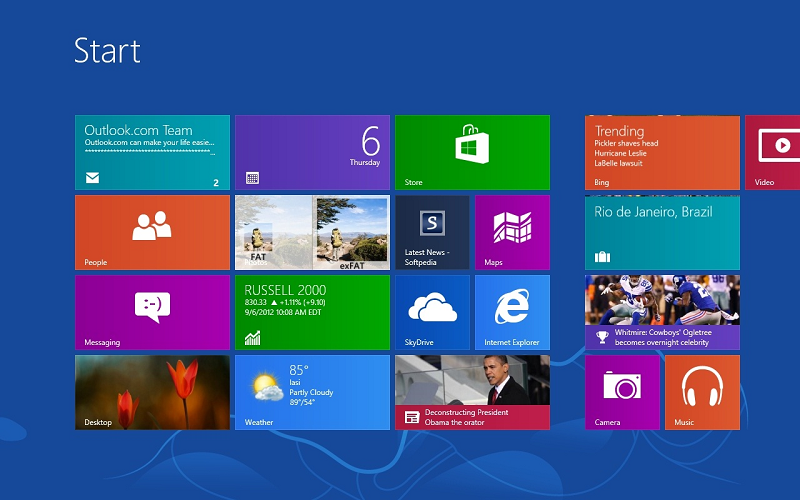Open Latest News - Softpedia tile

432,233
